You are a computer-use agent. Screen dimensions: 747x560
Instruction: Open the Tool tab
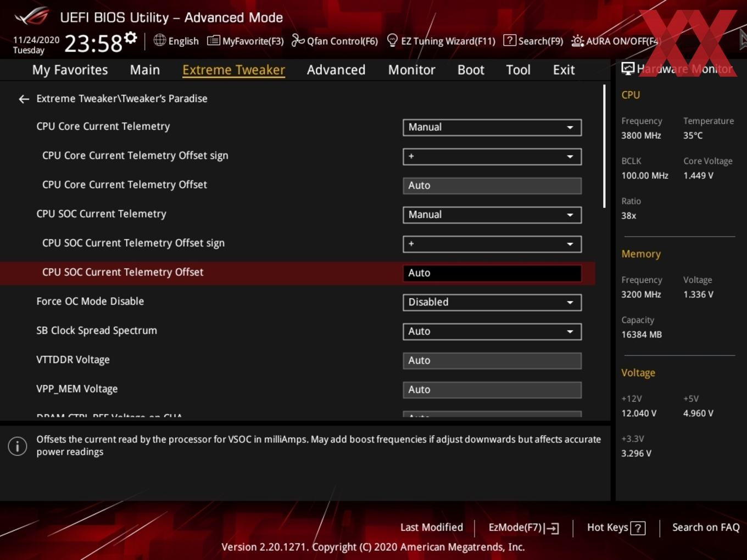click(x=518, y=70)
